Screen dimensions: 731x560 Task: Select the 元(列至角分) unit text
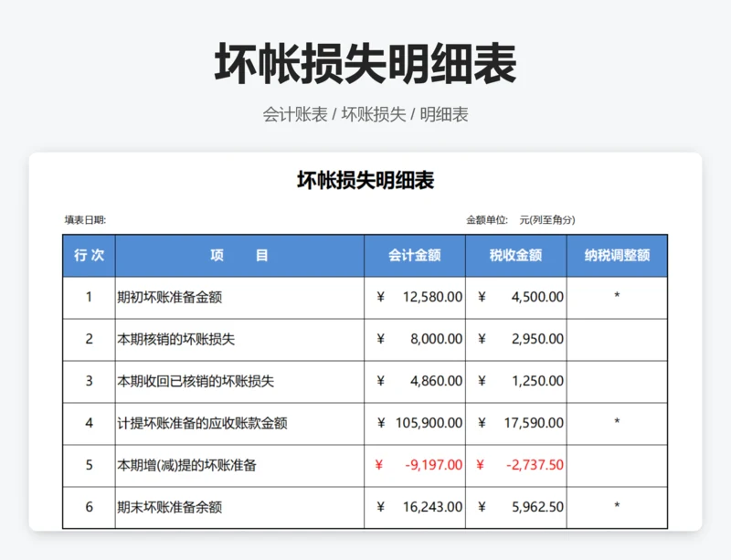(x=547, y=219)
